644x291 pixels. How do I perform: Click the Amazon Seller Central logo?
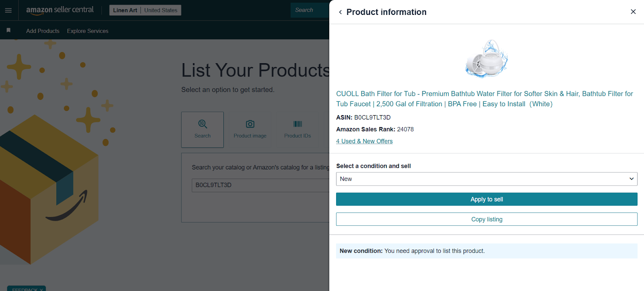tap(60, 10)
